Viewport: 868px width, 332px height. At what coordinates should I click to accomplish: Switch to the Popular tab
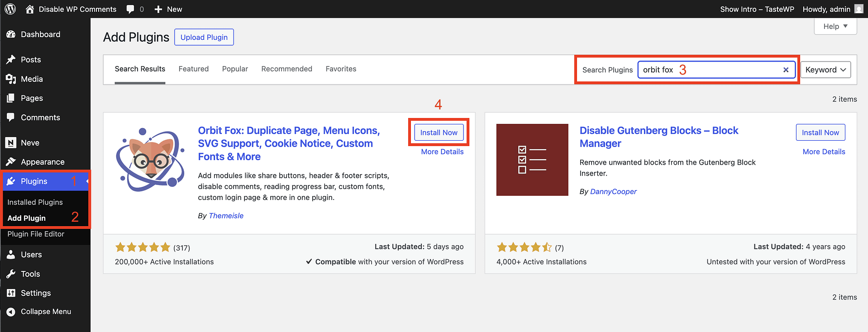tap(235, 69)
